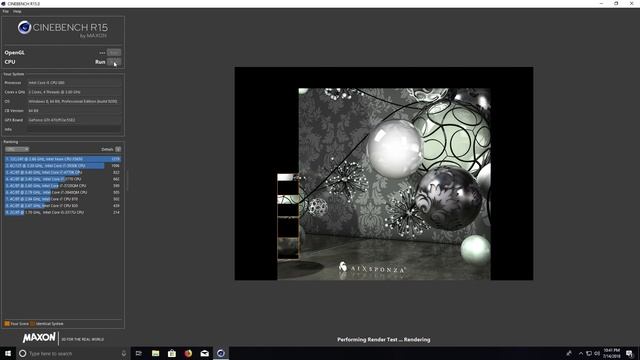Select ranking row 5, Core i7-3720QM

63,186
